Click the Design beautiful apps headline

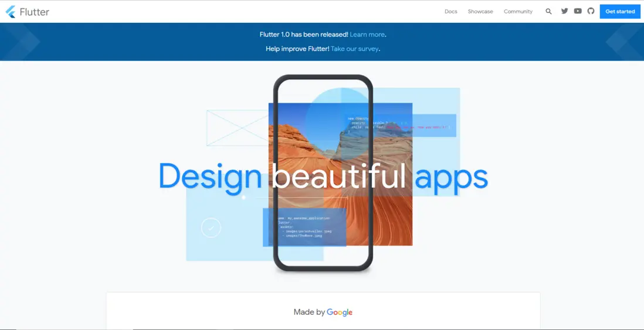pos(323,177)
